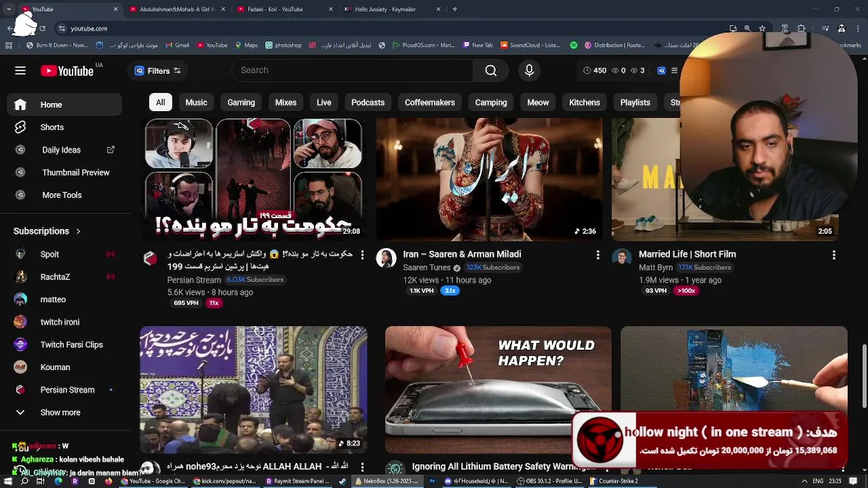Open the Filters button in the header
The image size is (868, 488).
click(157, 70)
